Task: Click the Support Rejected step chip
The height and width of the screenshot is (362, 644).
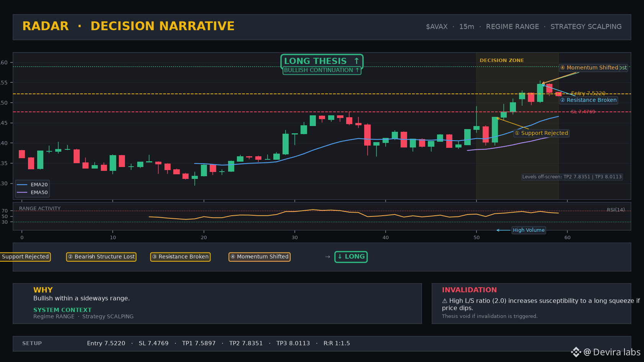Action: coord(25,257)
